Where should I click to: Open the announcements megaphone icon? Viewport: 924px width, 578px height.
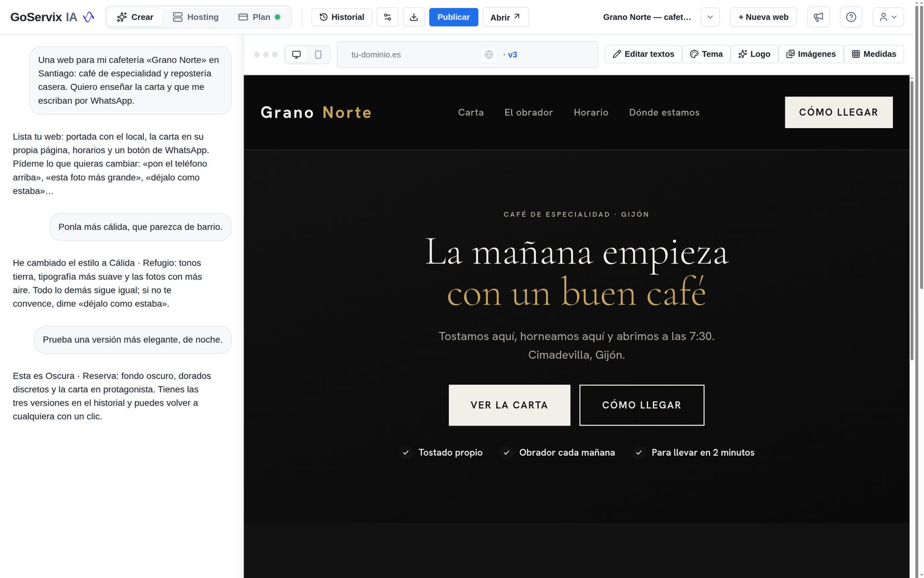click(818, 17)
